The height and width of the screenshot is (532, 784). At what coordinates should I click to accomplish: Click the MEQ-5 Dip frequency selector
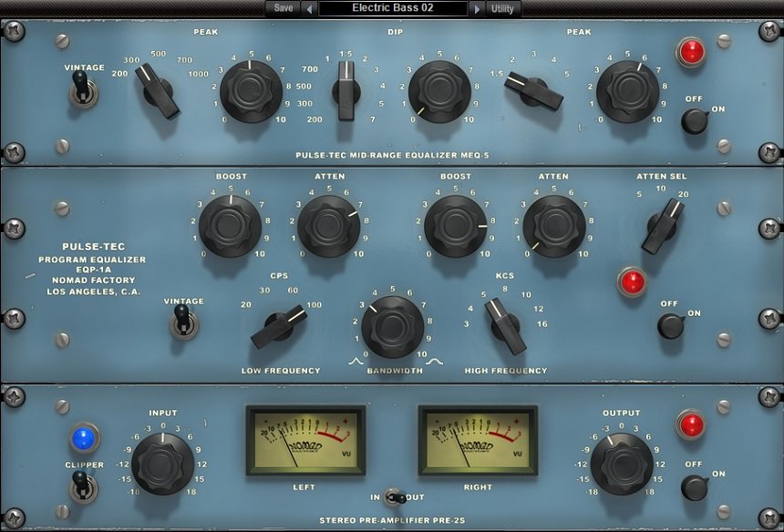[x=346, y=91]
